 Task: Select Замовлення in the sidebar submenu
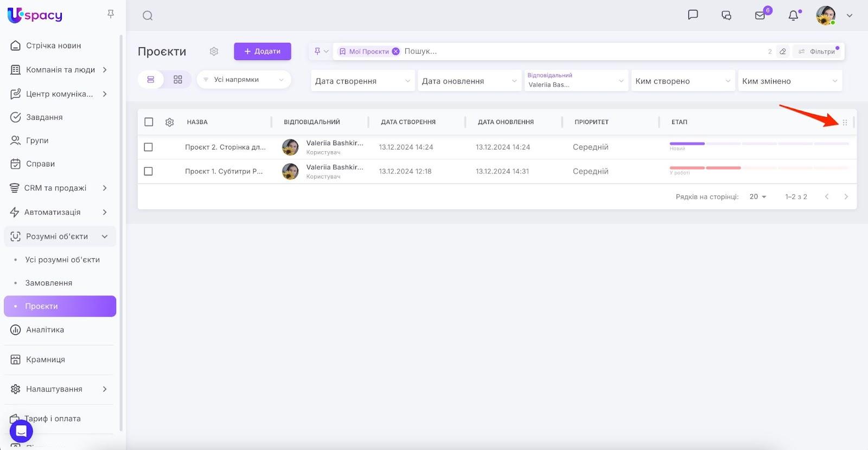(48, 283)
